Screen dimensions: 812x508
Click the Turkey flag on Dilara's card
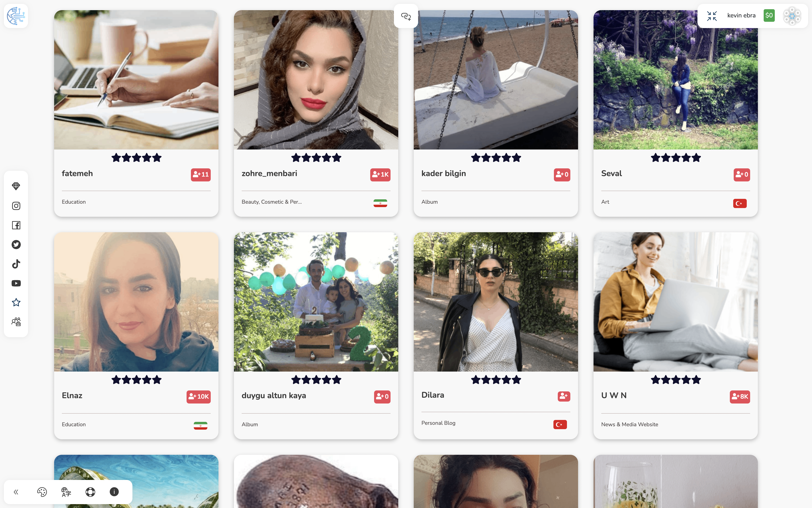click(x=560, y=424)
